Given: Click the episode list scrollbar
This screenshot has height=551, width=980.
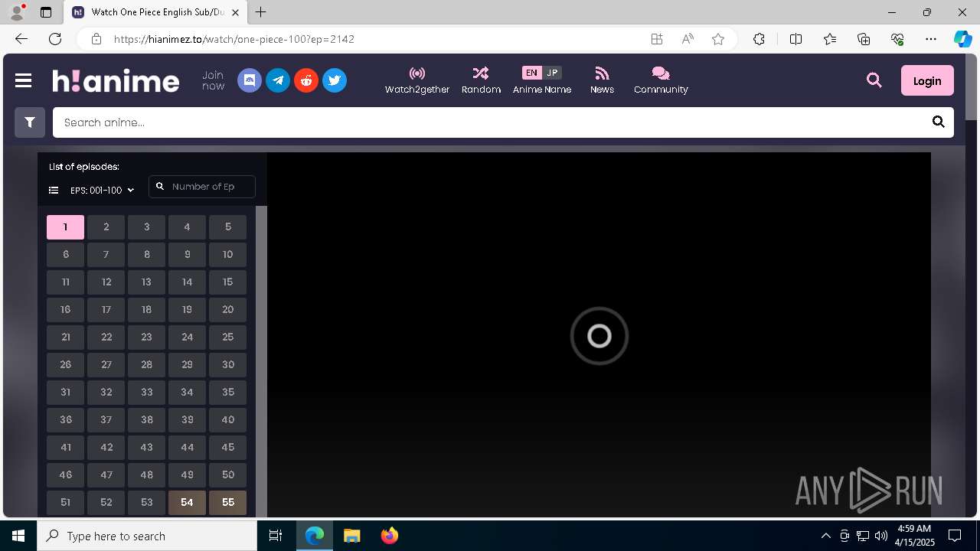Looking at the screenshot, I should point(261,361).
